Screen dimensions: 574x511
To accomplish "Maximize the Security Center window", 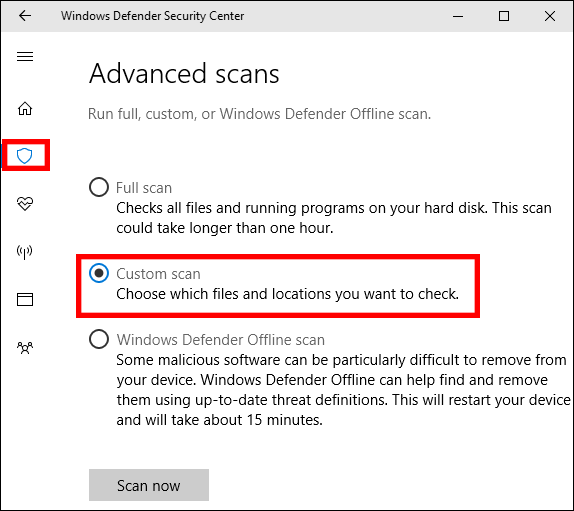I will (x=504, y=16).
